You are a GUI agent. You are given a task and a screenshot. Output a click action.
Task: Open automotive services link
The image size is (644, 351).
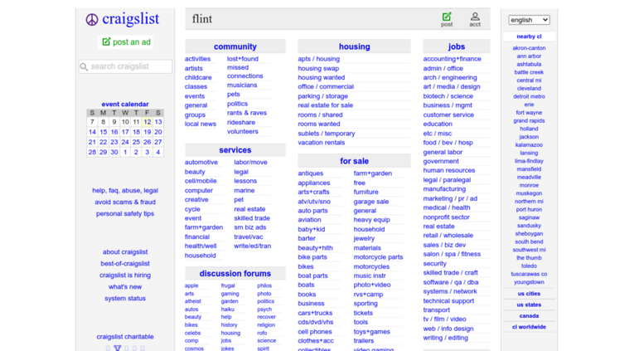pos(201,162)
